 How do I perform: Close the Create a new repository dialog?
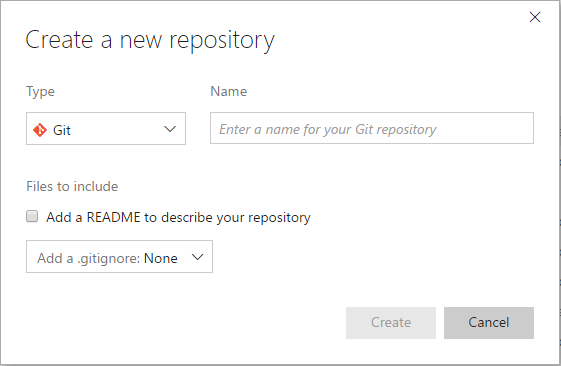535,17
